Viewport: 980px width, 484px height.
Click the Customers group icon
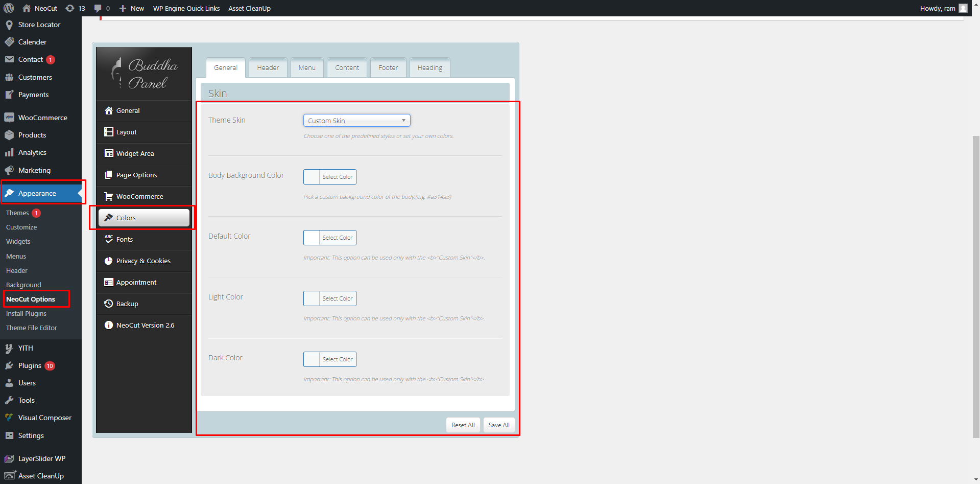[x=9, y=77]
